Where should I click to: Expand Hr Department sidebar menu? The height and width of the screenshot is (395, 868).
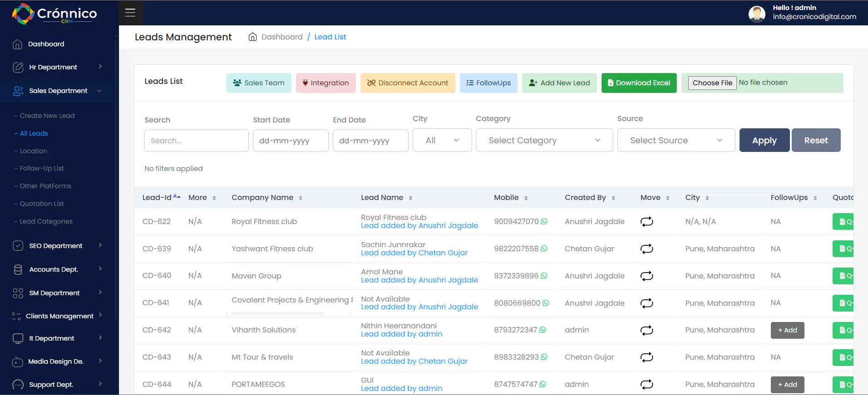(57, 67)
